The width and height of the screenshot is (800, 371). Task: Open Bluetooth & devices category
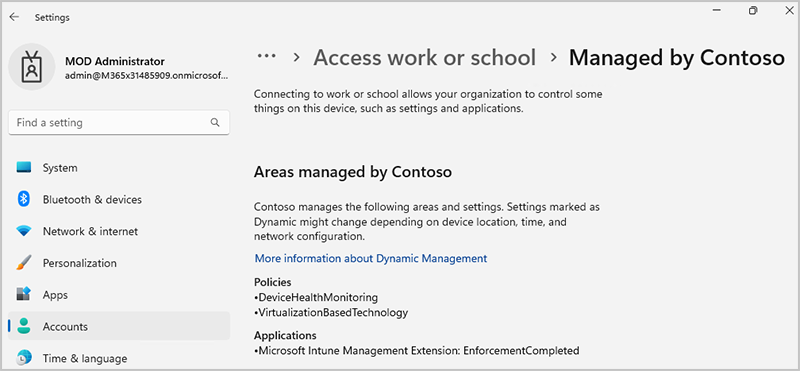click(x=119, y=199)
